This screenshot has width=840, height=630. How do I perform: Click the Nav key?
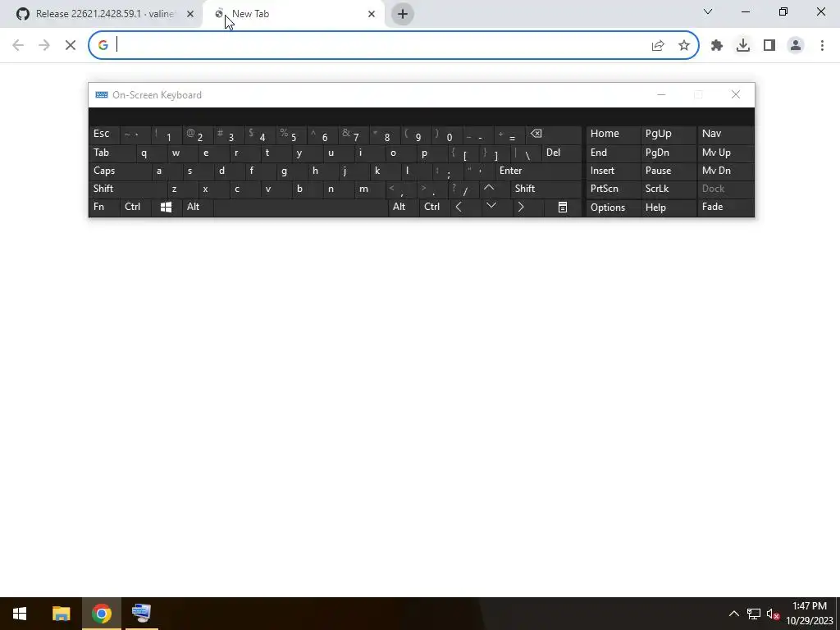[725, 134]
